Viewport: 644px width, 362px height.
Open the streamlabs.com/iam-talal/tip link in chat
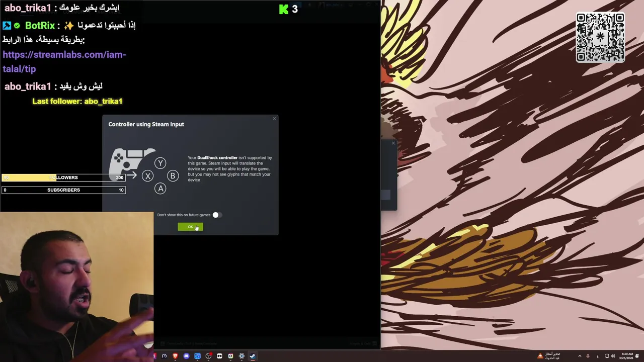pos(64,62)
